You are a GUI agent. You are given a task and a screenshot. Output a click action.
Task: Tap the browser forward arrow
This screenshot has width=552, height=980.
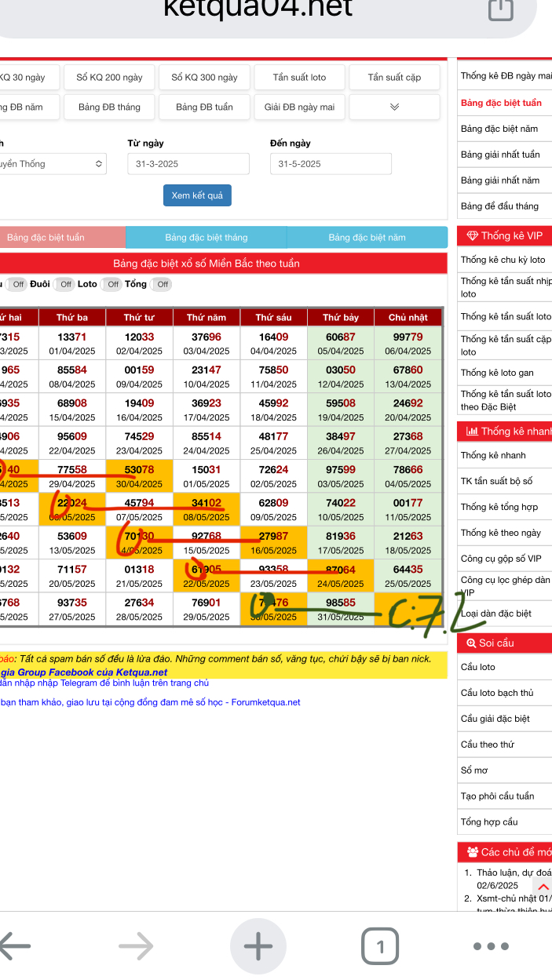[x=137, y=946]
